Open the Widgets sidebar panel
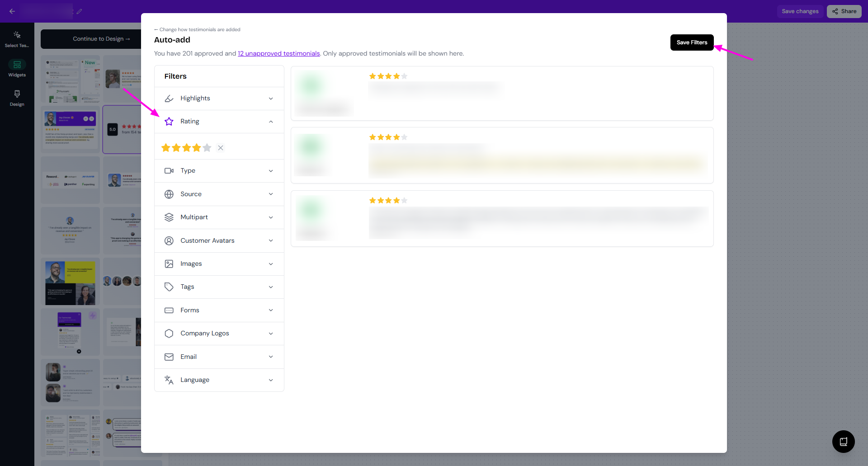Viewport: 868px width, 466px height. [17, 69]
